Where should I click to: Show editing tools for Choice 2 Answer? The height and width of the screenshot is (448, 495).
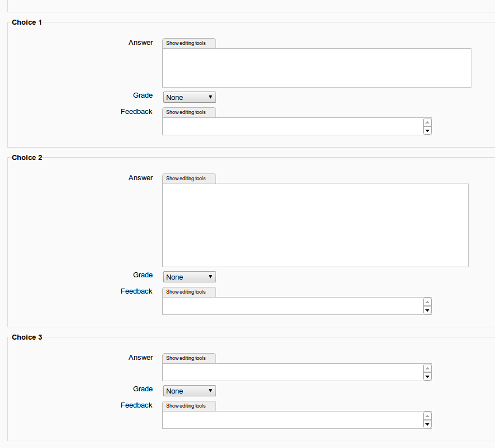189,179
